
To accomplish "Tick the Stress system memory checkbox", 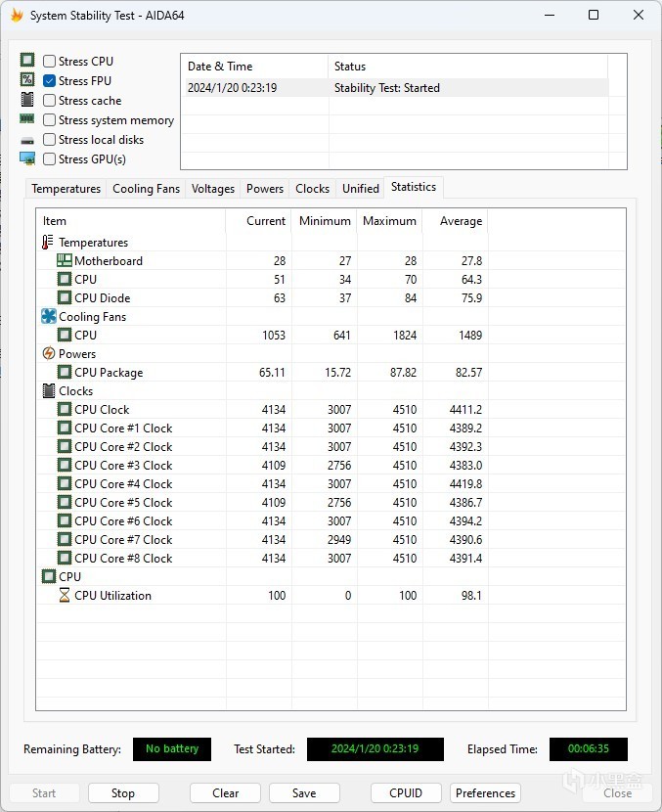I will (x=49, y=120).
